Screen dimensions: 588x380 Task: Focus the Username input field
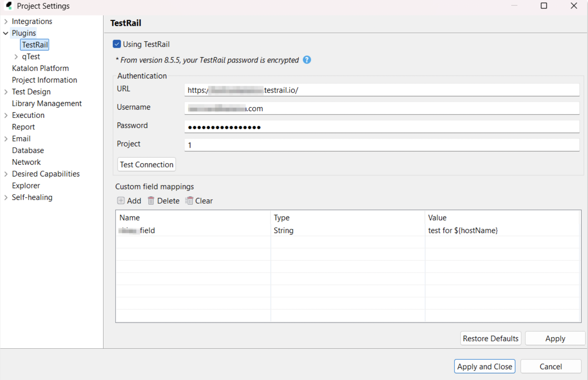pyautogui.click(x=382, y=108)
